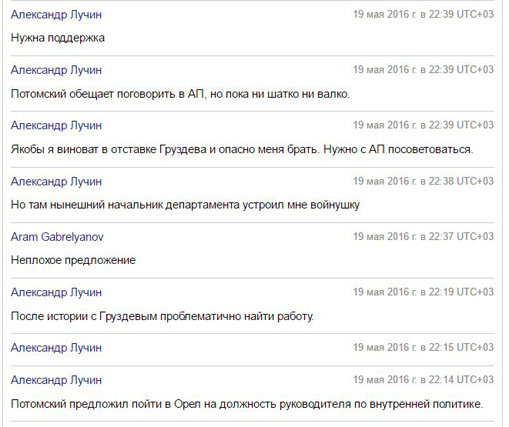Click Александр Лучин name on empty 22:15 message
This screenshot has height=427, width=509.
tap(56, 347)
